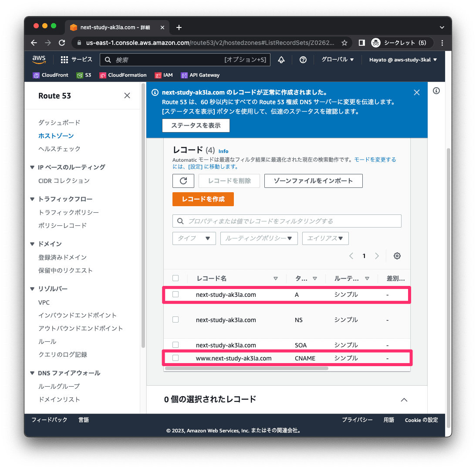Follow the モードを変更する settings link

[375, 160]
